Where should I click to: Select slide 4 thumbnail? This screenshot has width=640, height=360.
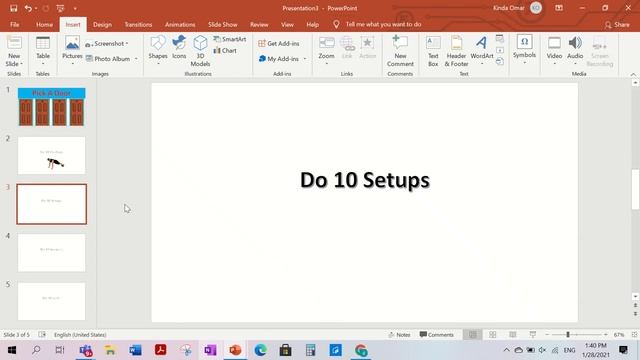click(51, 253)
